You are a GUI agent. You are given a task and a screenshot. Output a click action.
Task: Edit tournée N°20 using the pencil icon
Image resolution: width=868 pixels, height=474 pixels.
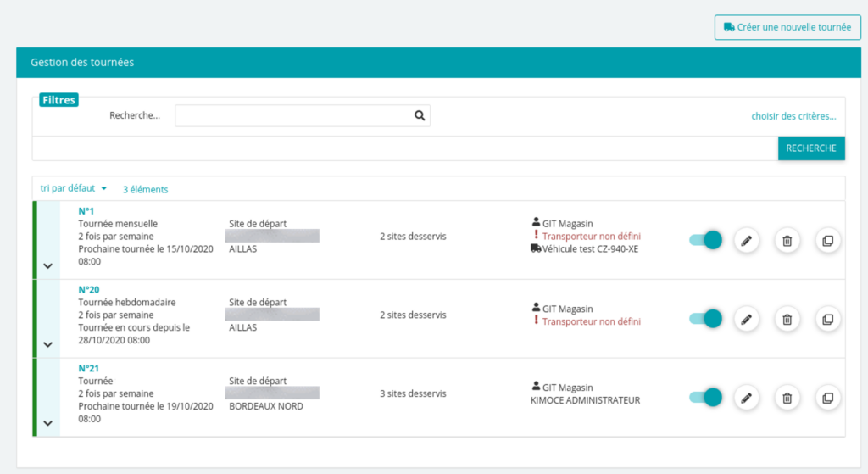tap(746, 320)
